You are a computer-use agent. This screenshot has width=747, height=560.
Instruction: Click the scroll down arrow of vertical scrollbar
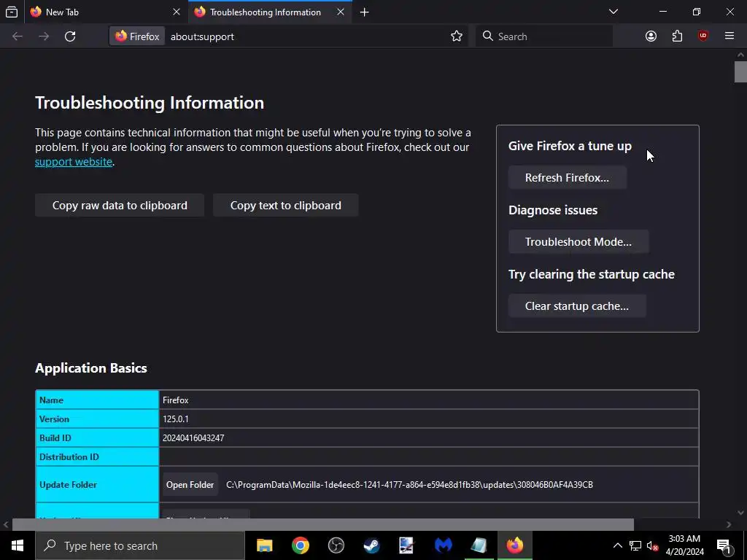[x=740, y=513]
